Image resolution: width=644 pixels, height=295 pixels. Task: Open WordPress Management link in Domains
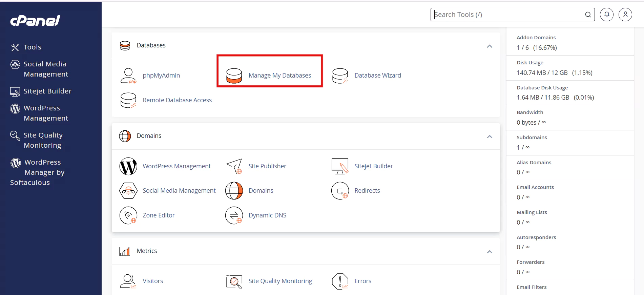pyautogui.click(x=176, y=166)
